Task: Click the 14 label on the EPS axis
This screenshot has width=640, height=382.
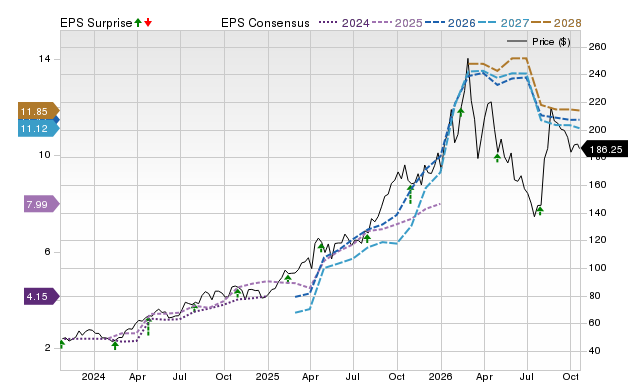Action: pyautogui.click(x=44, y=59)
